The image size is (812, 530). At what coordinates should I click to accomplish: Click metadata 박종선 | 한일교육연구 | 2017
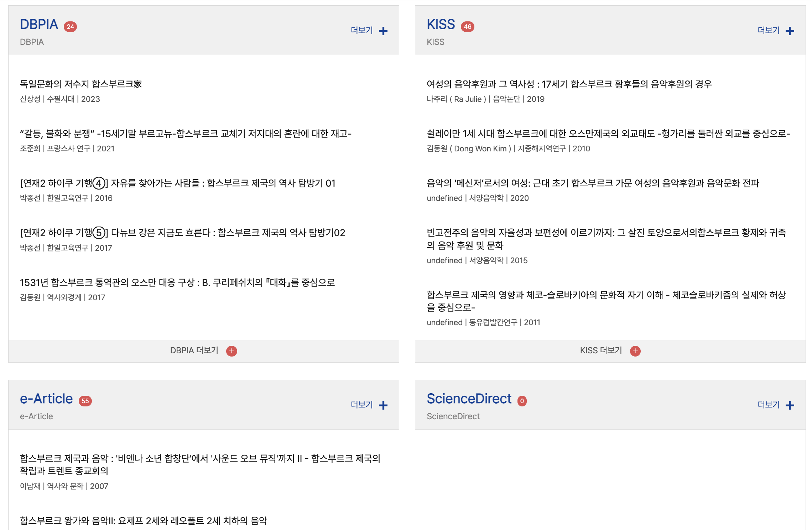click(66, 248)
